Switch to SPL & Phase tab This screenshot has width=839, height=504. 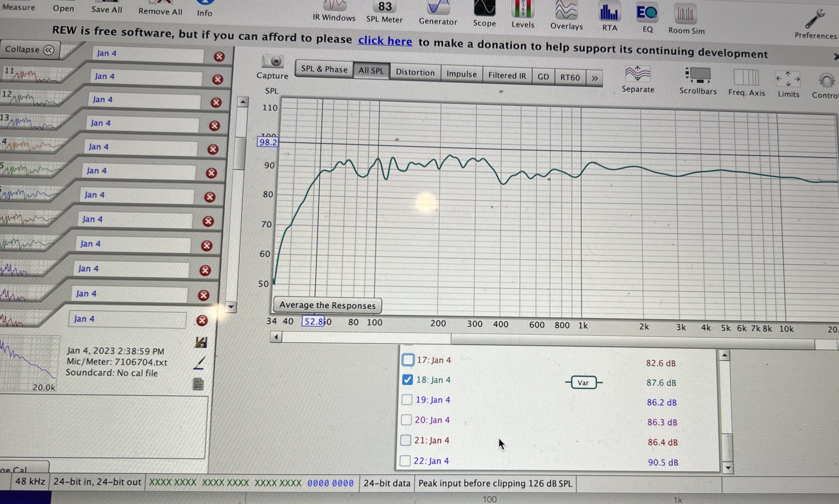coord(324,69)
